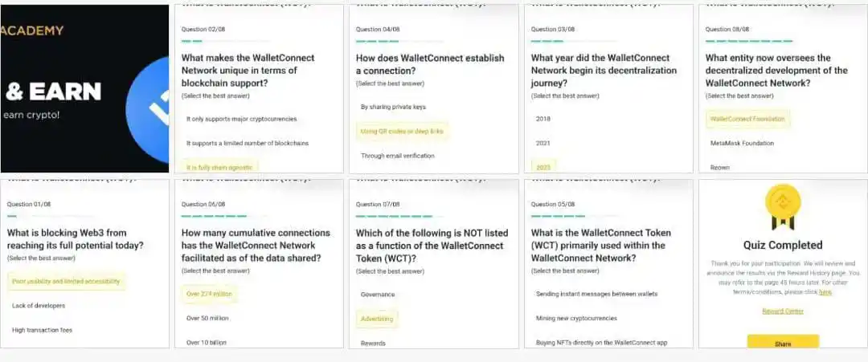
Task: Click the Question 08/08 progress bar
Action: coord(749,41)
